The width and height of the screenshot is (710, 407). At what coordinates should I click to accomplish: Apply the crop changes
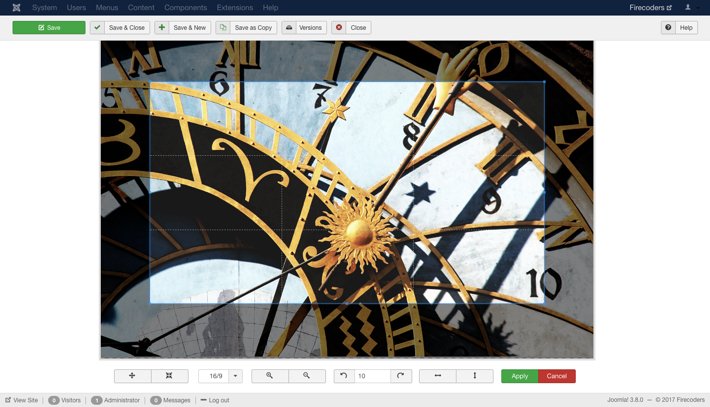(520, 376)
